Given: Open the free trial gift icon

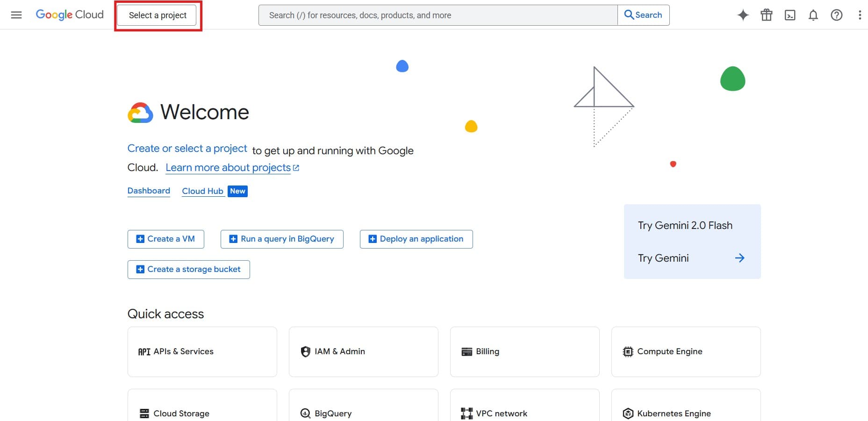Looking at the screenshot, I should click(x=767, y=15).
